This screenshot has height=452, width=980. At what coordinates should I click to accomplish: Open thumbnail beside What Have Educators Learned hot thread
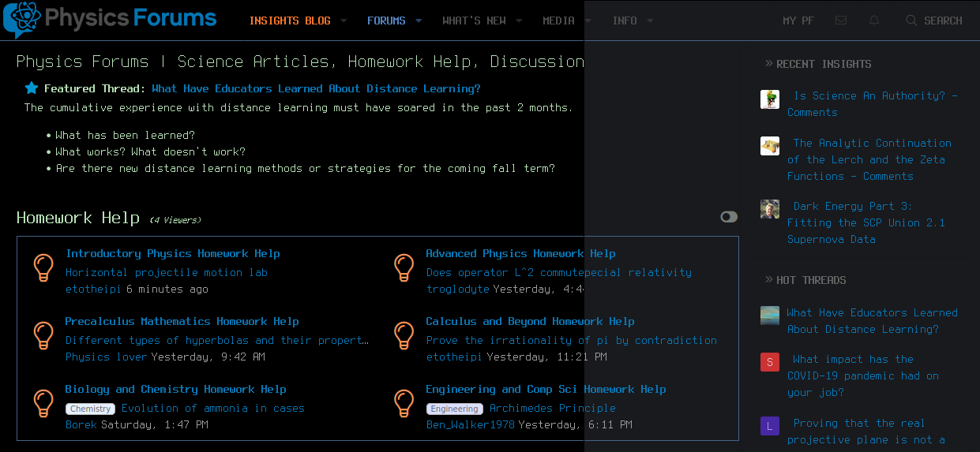point(770,316)
